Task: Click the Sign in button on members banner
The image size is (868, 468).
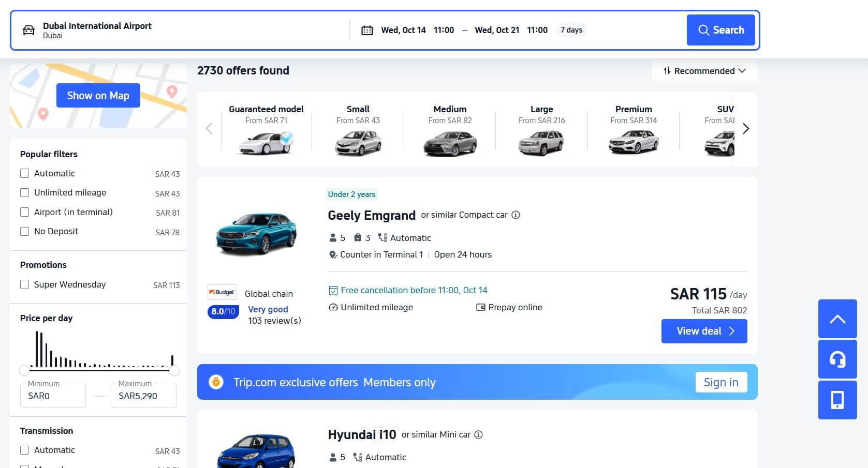Action: 721,382
